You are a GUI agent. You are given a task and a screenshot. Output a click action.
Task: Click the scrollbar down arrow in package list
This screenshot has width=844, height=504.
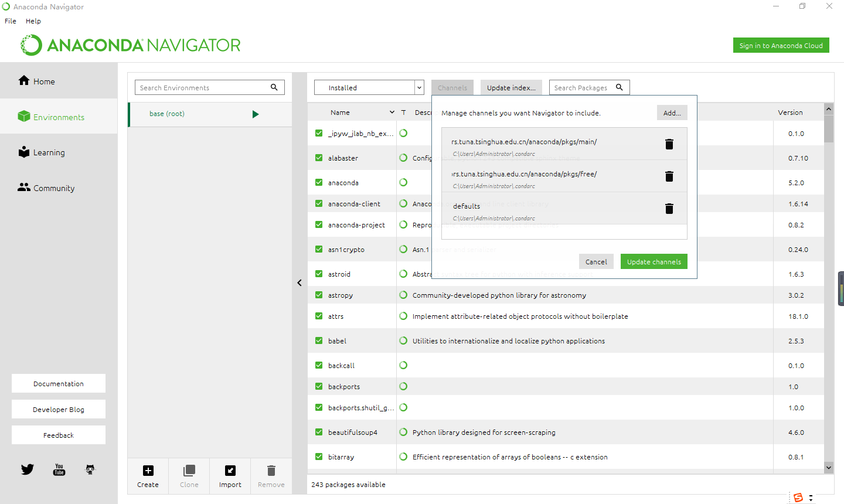tap(829, 468)
